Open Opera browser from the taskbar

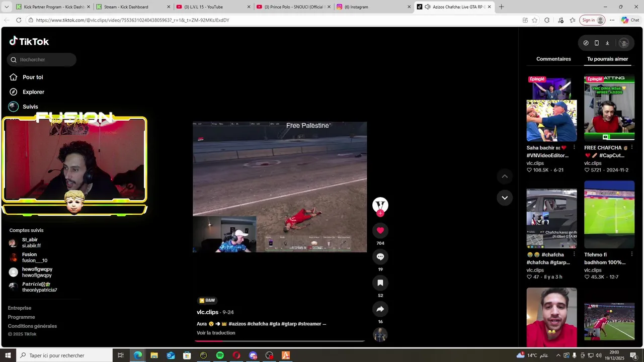click(236, 355)
